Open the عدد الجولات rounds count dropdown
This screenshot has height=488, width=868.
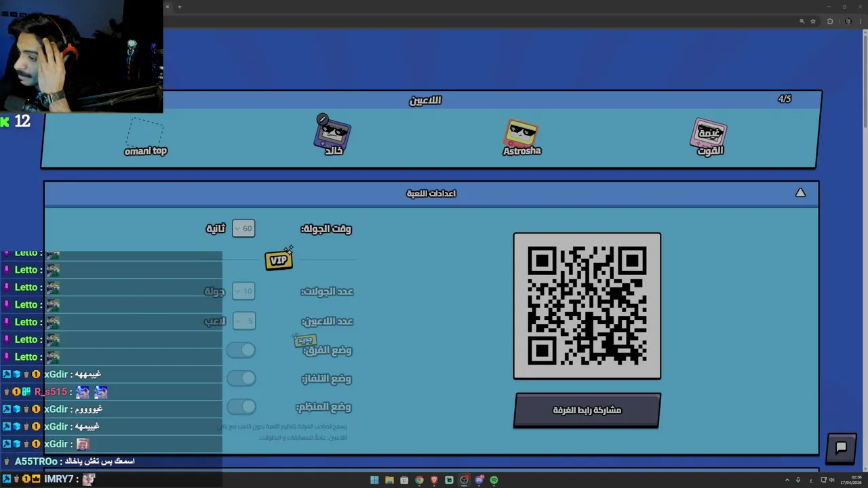click(243, 291)
